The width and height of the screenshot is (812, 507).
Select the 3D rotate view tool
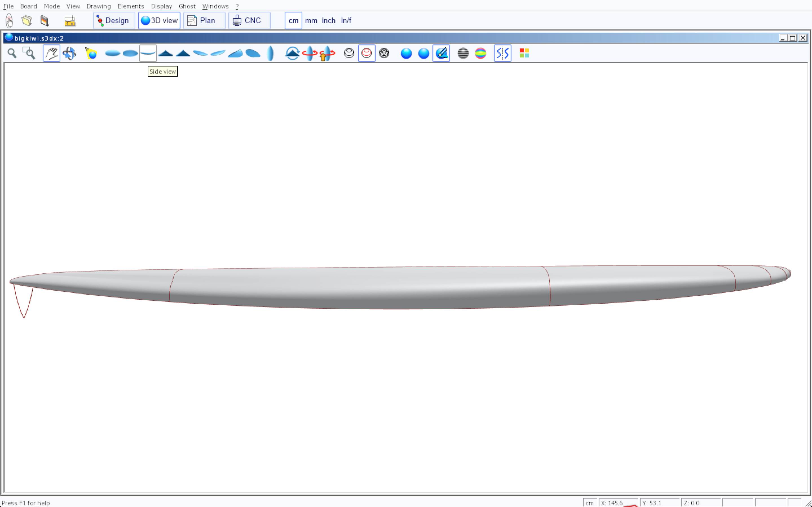(x=69, y=53)
